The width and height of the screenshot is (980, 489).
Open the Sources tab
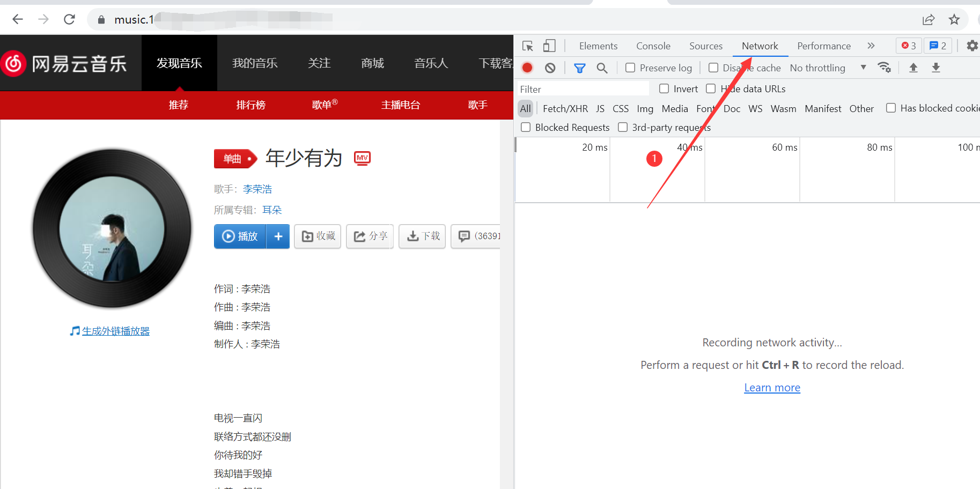point(706,46)
